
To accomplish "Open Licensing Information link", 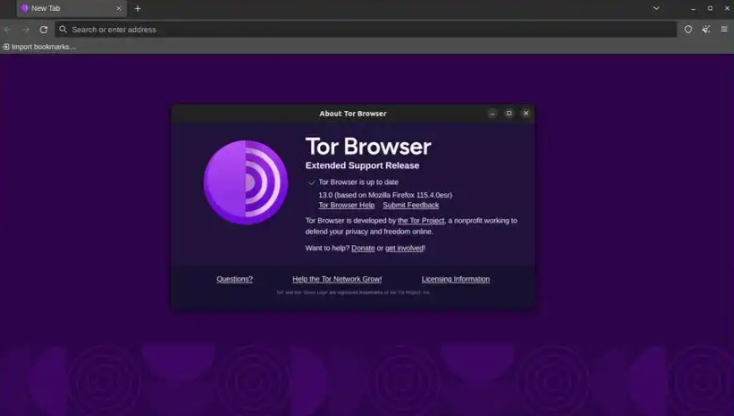I will point(455,279).
